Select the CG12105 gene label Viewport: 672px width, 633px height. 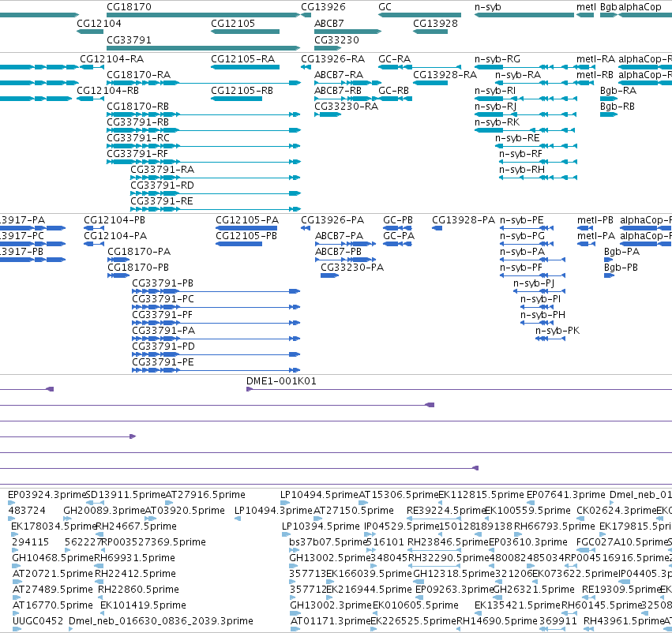coord(233,23)
